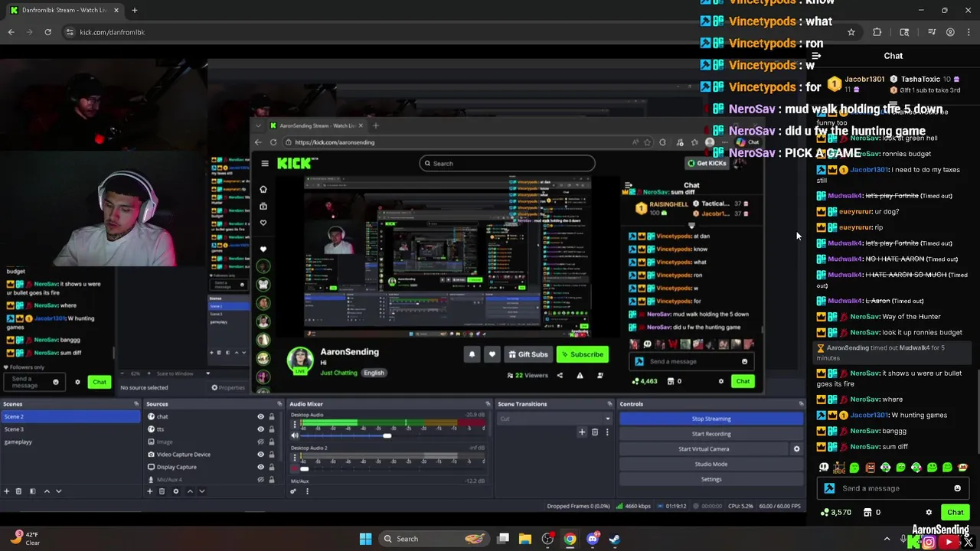Click Start Recording button

[x=711, y=434]
